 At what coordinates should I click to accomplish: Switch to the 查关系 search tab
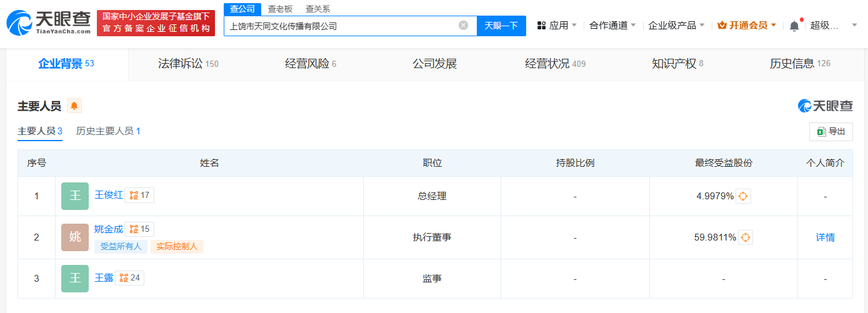point(317,9)
